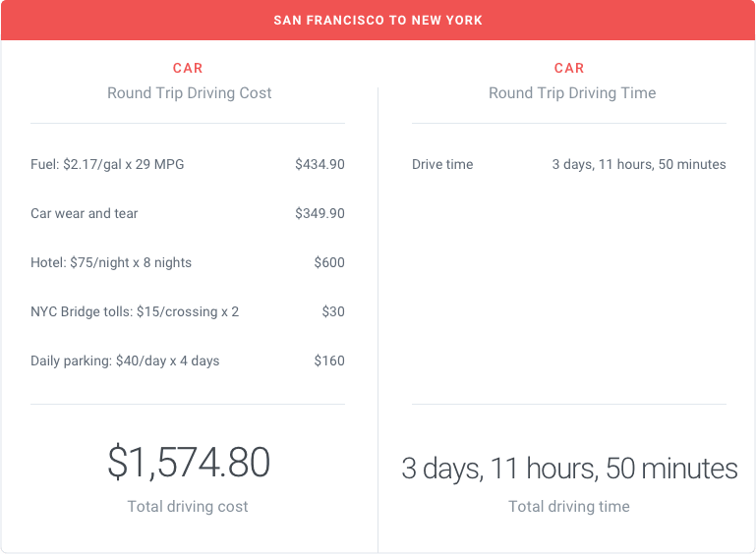Image resolution: width=756 pixels, height=554 pixels.
Task: Click the large 3 days, 11 hours total
Action: 569,469
